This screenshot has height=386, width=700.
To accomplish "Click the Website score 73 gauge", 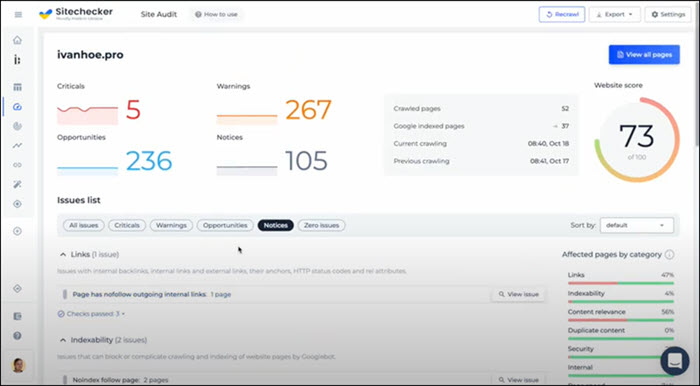I will pos(637,140).
